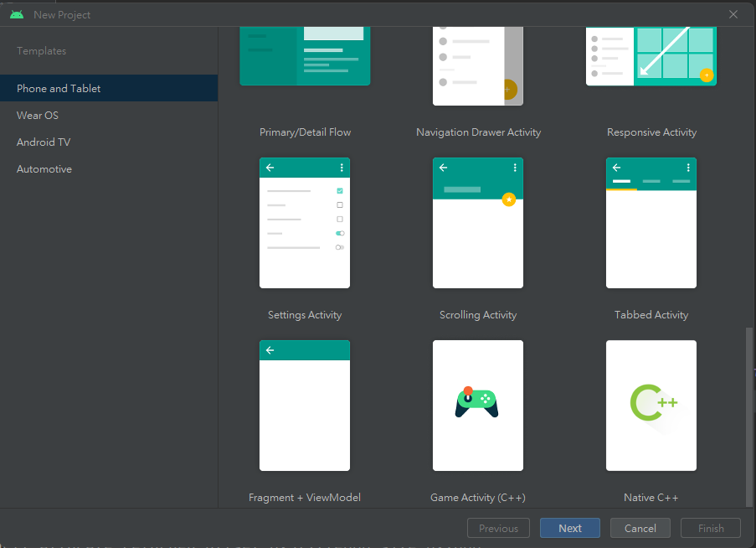Click the Finish button

(x=710, y=528)
